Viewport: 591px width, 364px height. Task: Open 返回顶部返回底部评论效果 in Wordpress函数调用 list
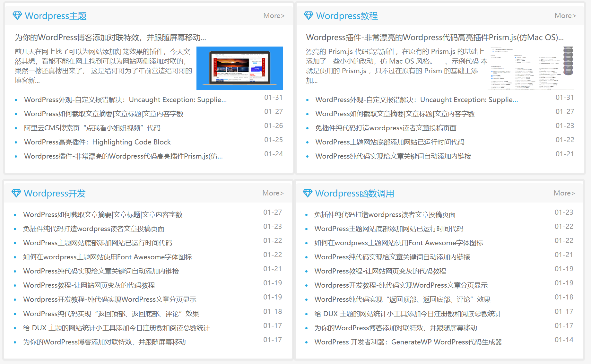pyautogui.click(x=403, y=299)
